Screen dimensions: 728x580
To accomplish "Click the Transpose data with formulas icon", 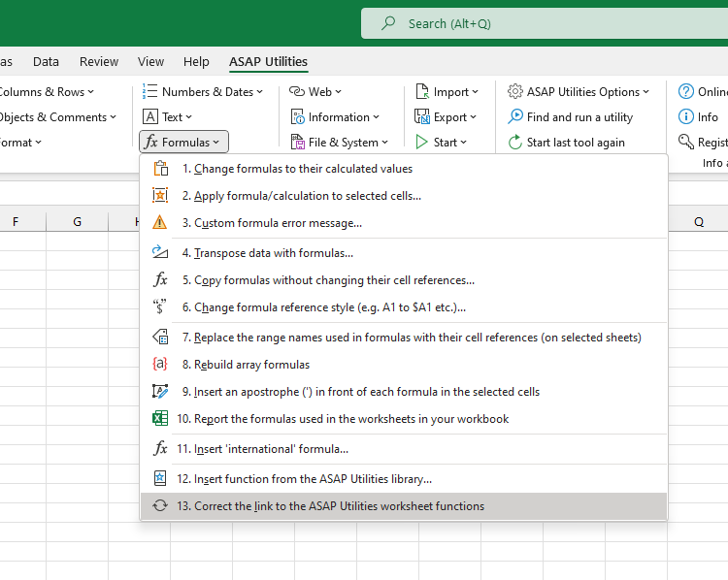I will pos(160,252).
